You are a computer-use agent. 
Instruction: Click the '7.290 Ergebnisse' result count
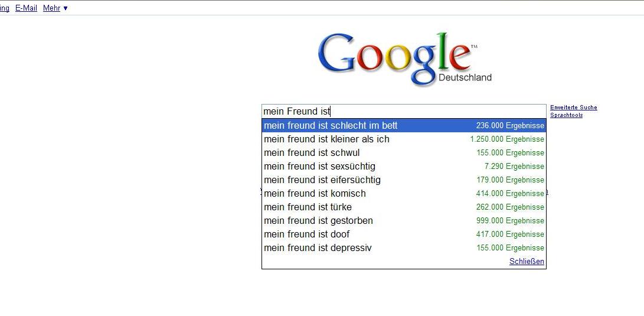tap(514, 166)
